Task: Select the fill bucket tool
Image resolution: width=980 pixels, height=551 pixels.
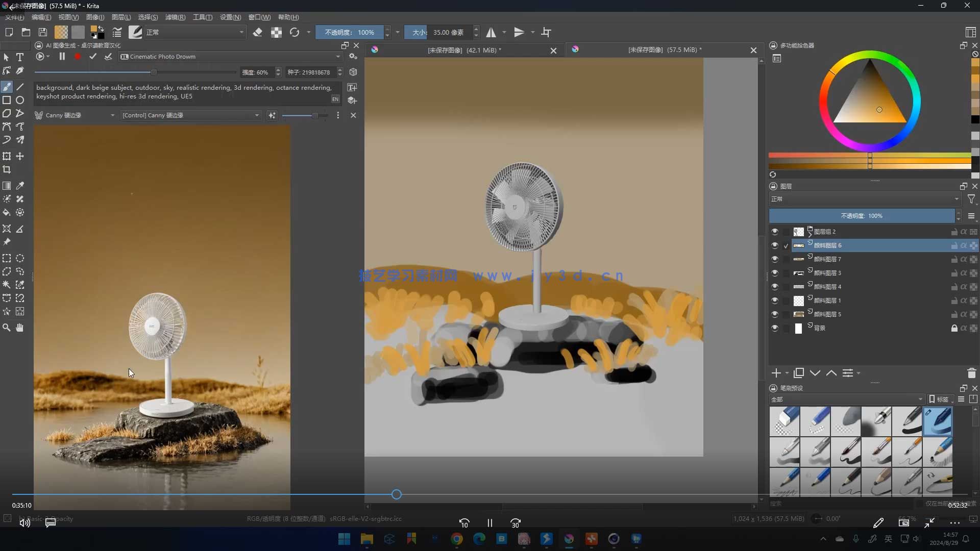Action: pos(7,212)
